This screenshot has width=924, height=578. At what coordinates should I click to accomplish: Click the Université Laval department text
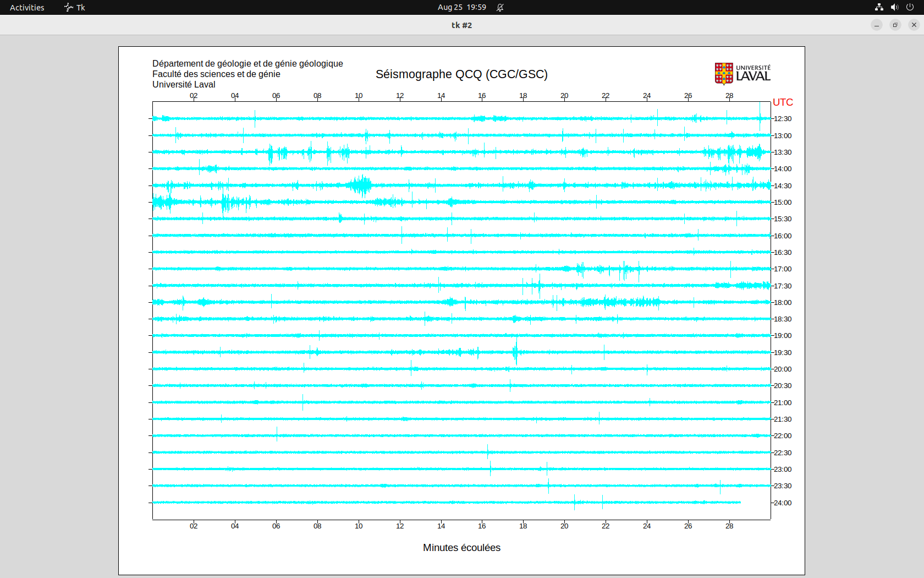pyautogui.click(x=184, y=84)
